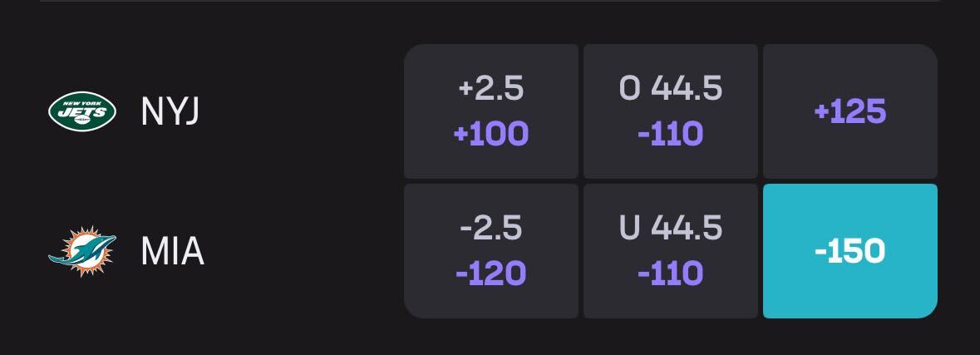The image size is (980, 355).
Task: Tap the -110 odds under O 44.5
Action: tap(670, 134)
